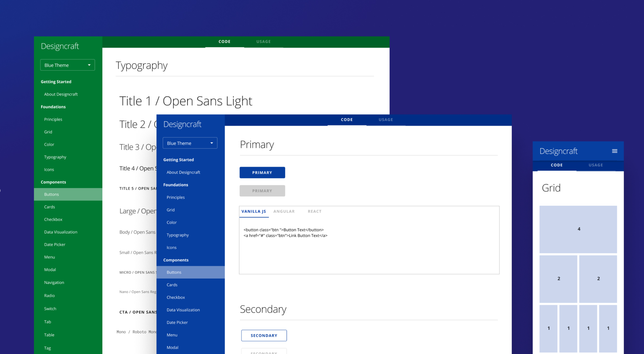Click the disabled grey PRIMARY button
Screen dimensions: 644x354
tap(262, 191)
